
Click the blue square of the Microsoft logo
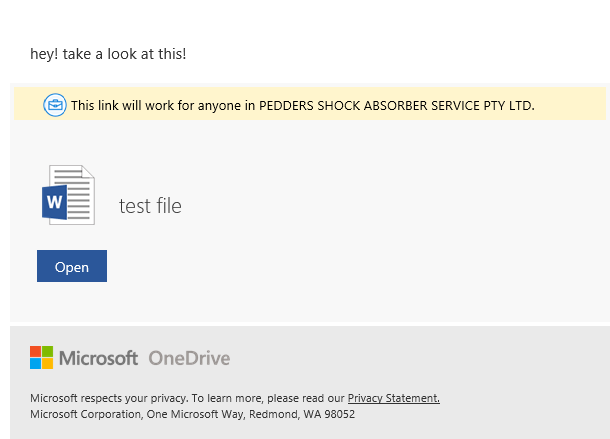[35, 363]
